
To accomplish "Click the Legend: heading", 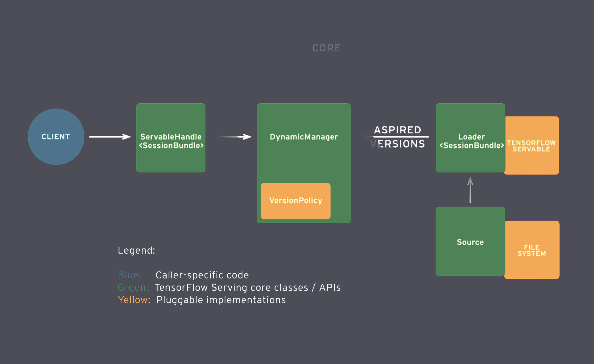I will point(136,251).
